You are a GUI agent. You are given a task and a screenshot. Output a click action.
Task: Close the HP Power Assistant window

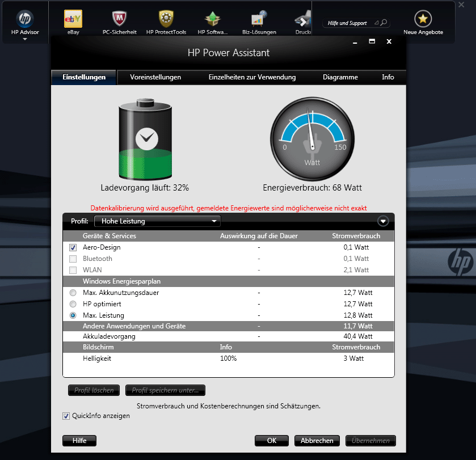389,41
